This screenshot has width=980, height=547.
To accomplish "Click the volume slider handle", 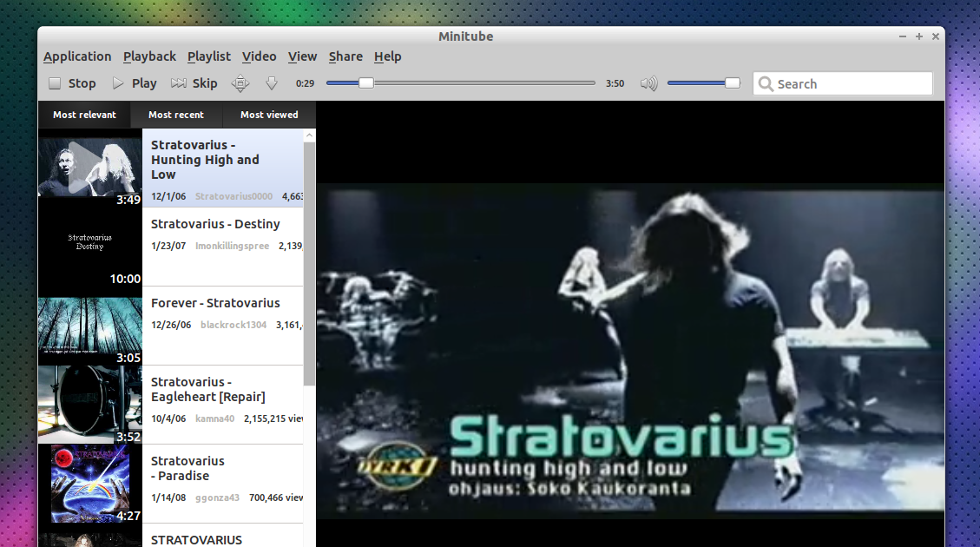I will [733, 83].
